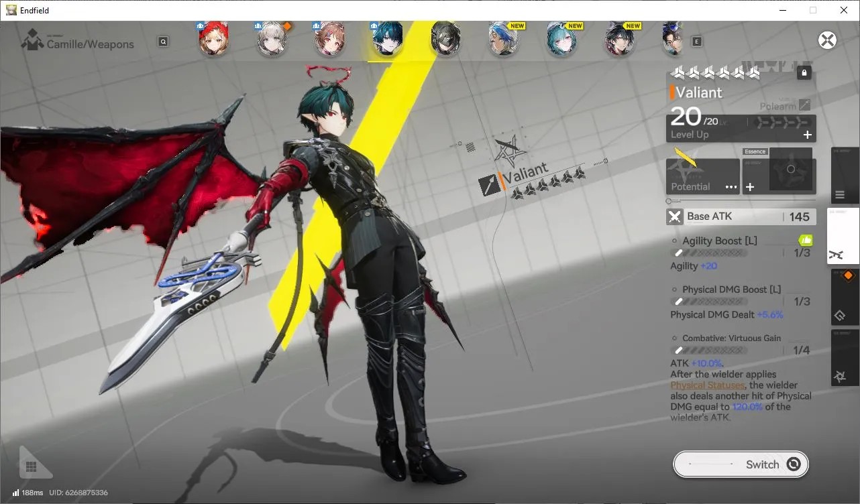Click the Physical DMG Boost [L] skill name
Screen dimensions: 860x504
click(x=732, y=290)
